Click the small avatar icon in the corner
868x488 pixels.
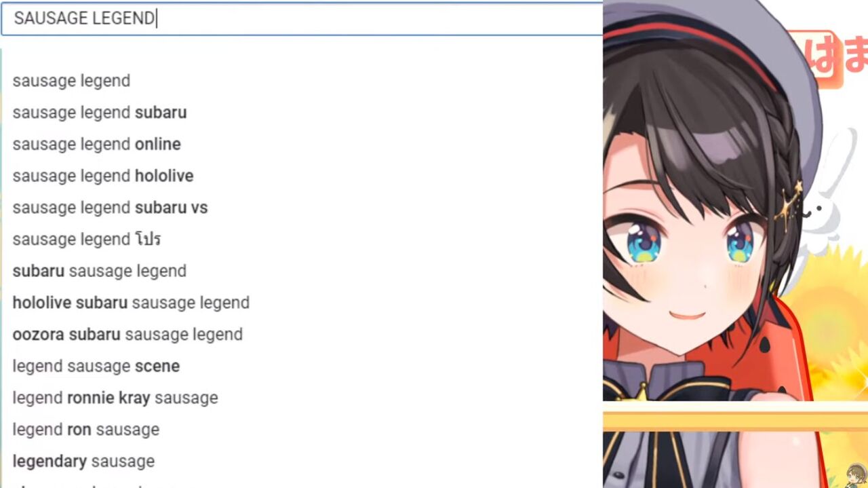856,476
